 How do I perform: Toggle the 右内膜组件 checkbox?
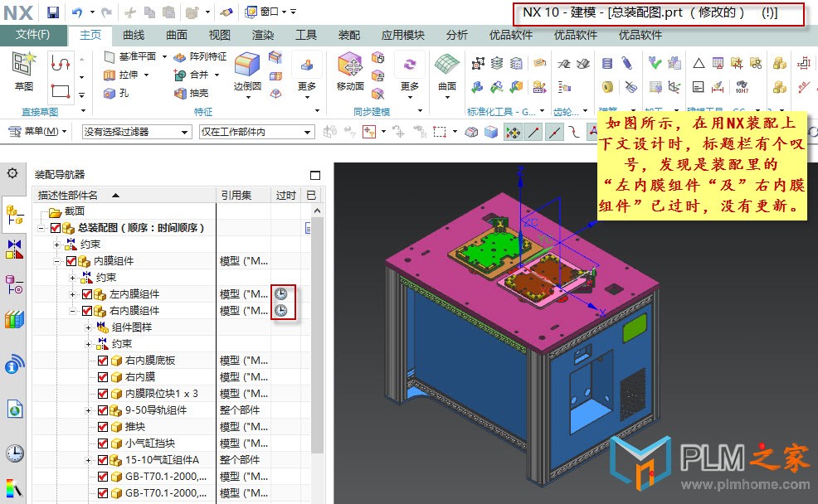click(x=87, y=311)
